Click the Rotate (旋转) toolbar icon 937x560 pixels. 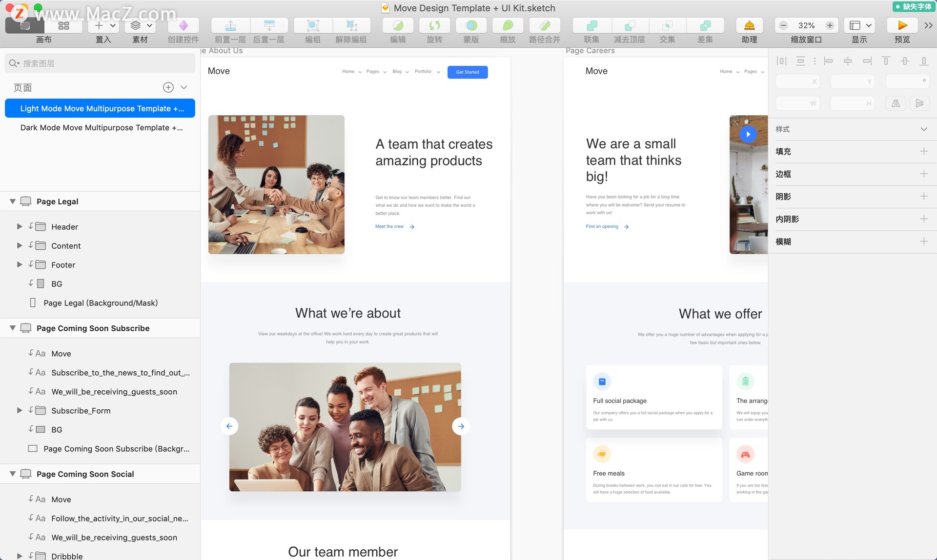pyautogui.click(x=434, y=25)
